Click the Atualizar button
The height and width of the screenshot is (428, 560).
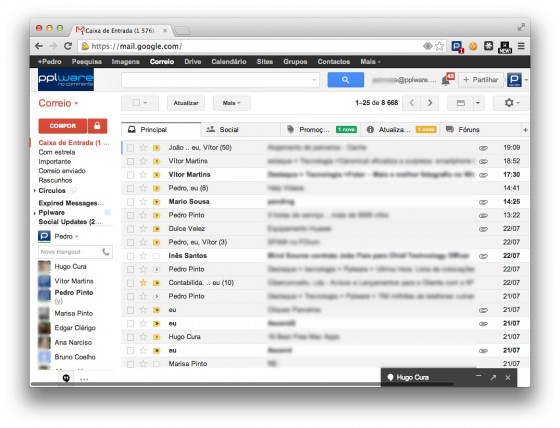point(186,103)
